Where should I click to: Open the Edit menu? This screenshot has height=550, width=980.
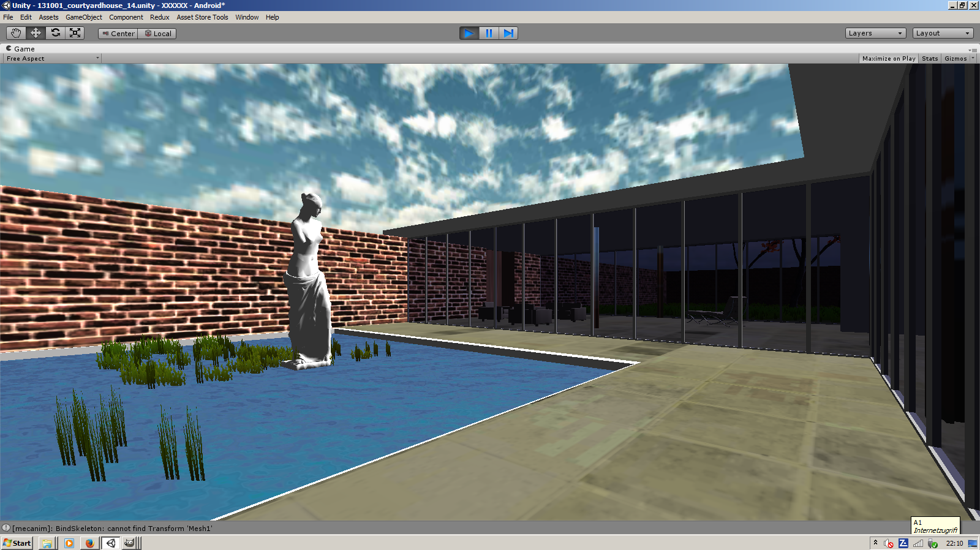coord(26,17)
